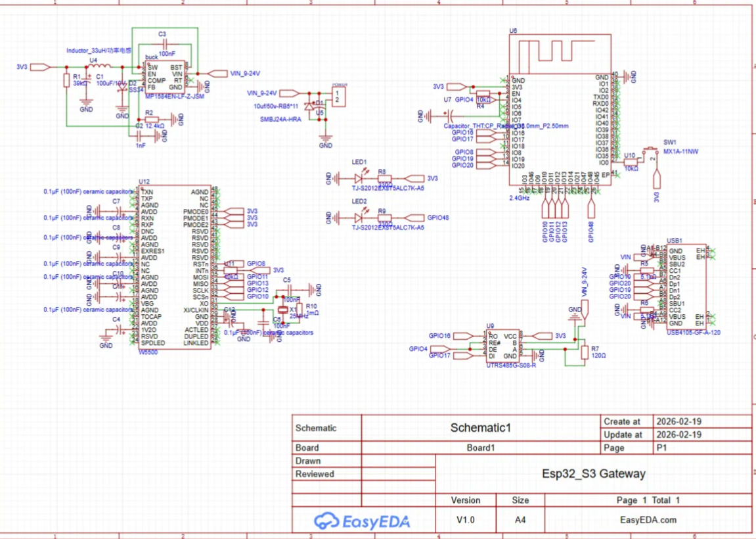The image size is (756, 539).
Task: Select the X1 25MHz crystal symbol
Action: tap(284, 310)
